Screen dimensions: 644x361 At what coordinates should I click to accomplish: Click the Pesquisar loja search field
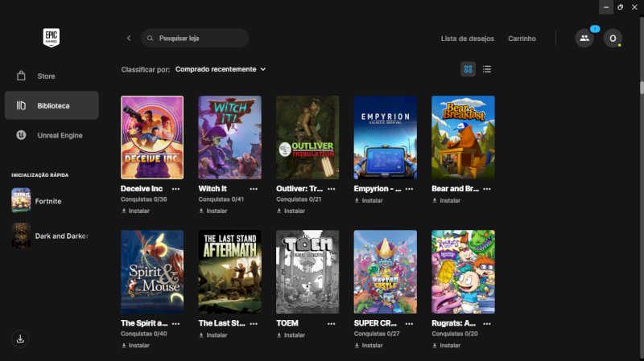point(195,38)
